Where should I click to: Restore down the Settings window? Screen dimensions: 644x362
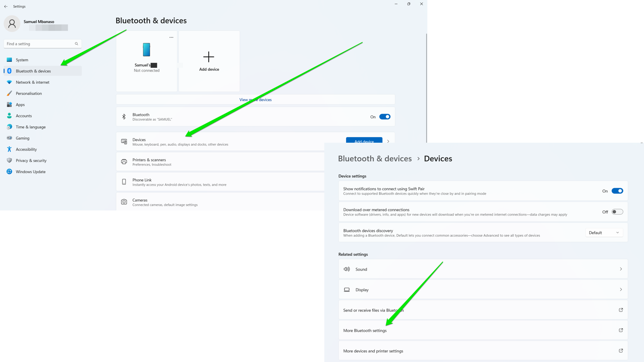point(408,4)
